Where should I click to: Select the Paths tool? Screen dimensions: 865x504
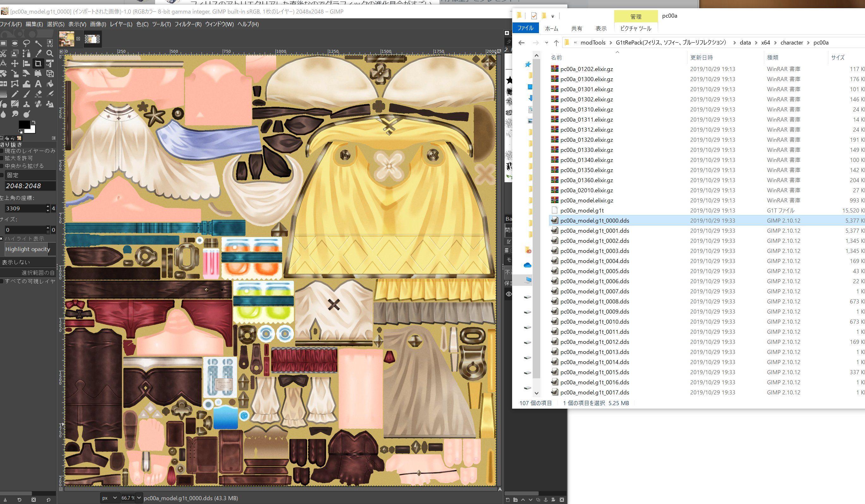(x=27, y=53)
